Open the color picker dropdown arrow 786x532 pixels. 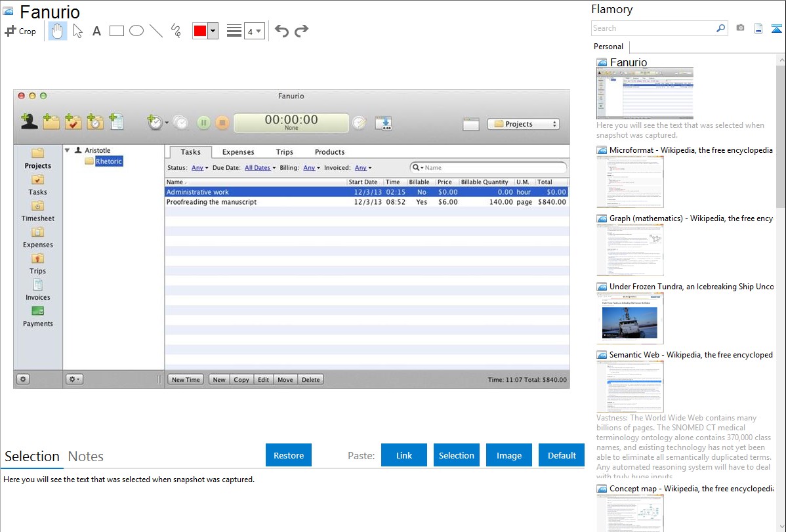pos(213,31)
